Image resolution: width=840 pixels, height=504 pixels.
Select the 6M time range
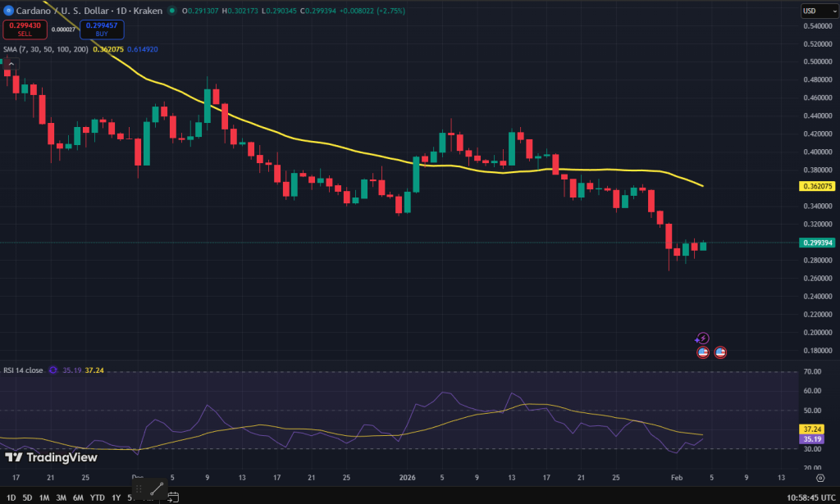pos(78,497)
